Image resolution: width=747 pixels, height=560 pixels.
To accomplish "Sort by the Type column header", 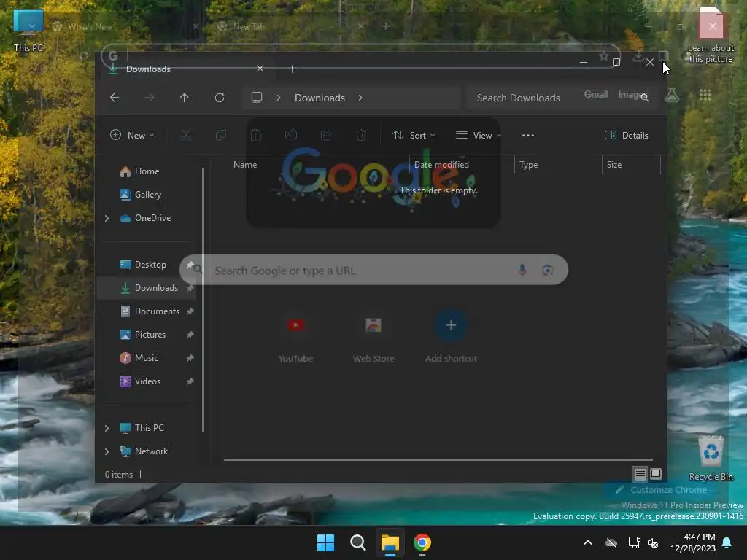I will point(529,165).
